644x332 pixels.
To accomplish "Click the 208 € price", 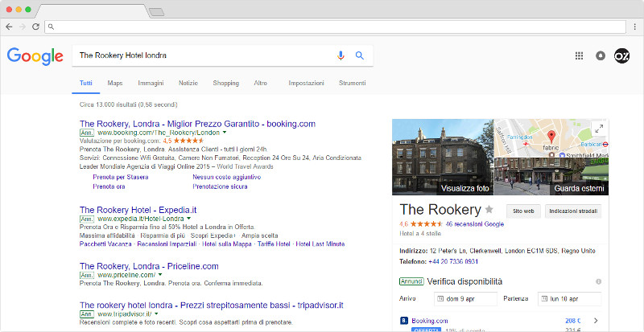I will (x=572, y=321).
